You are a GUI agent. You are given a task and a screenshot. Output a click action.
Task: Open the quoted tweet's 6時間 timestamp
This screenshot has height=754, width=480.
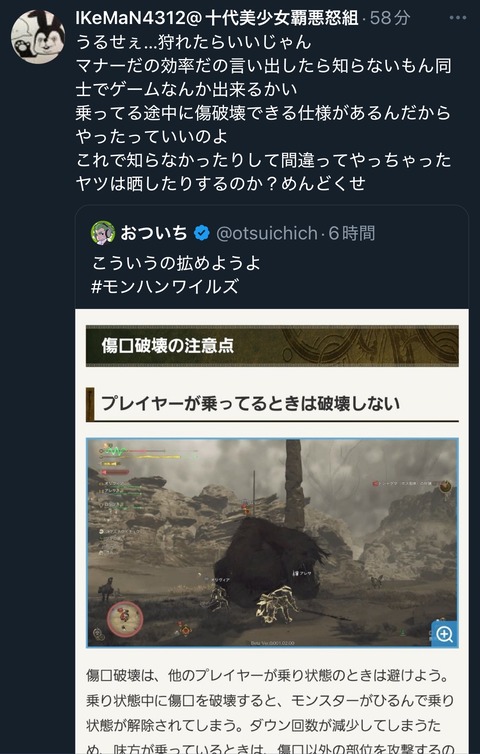click(352, 234)
